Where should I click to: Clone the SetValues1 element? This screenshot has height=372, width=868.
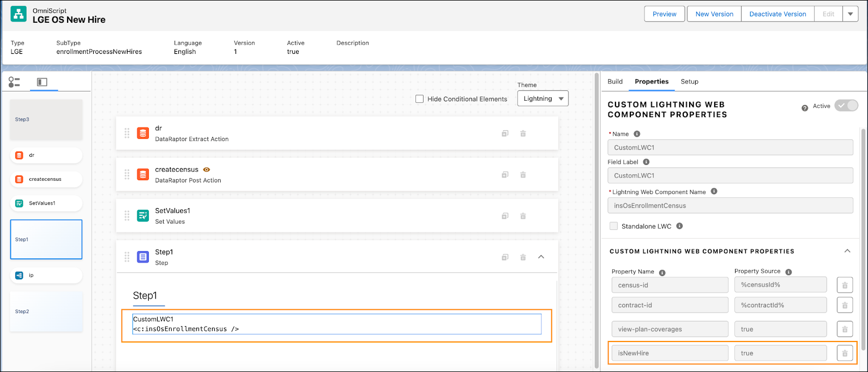[505, 216]
